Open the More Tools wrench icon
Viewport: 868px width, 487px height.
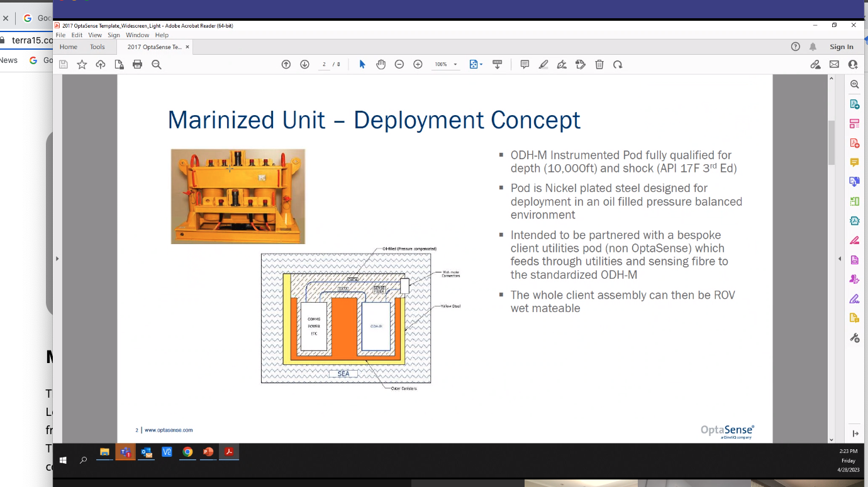854,338
